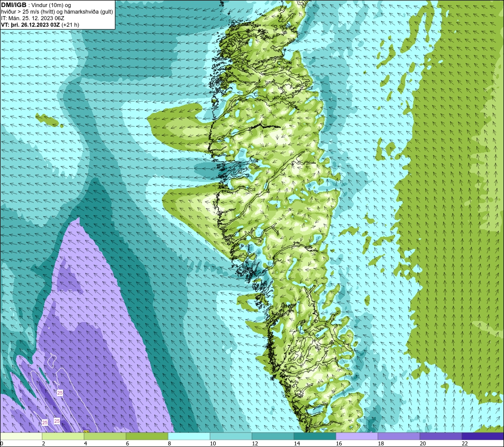Choose the medium teal 12–14 m/s color swatch
This screenshot has width=504, height=447.
[273, 436]
